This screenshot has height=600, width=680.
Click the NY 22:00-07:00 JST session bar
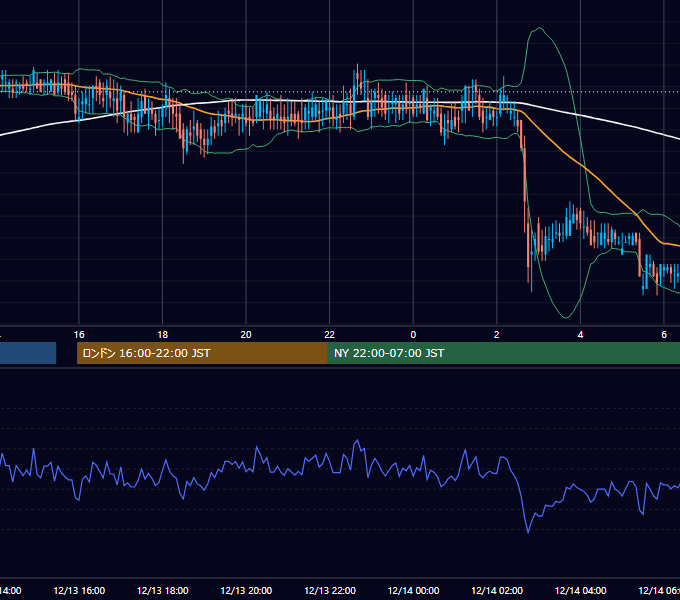[x=503, y=353]
